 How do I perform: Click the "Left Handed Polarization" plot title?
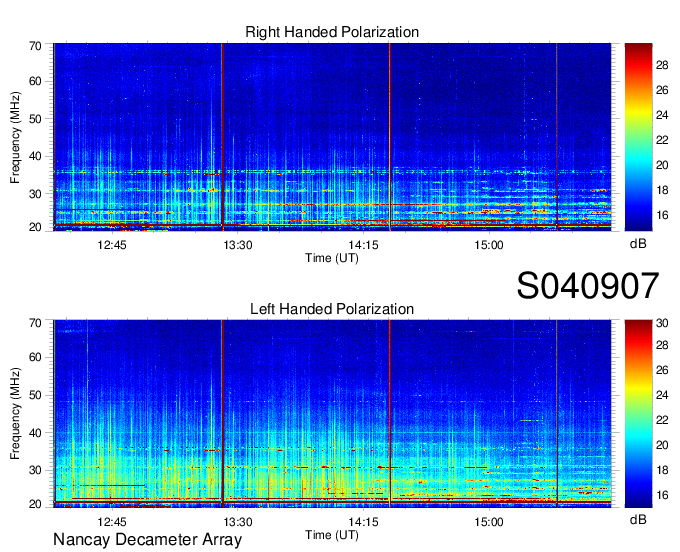click(x=332, y=309)
